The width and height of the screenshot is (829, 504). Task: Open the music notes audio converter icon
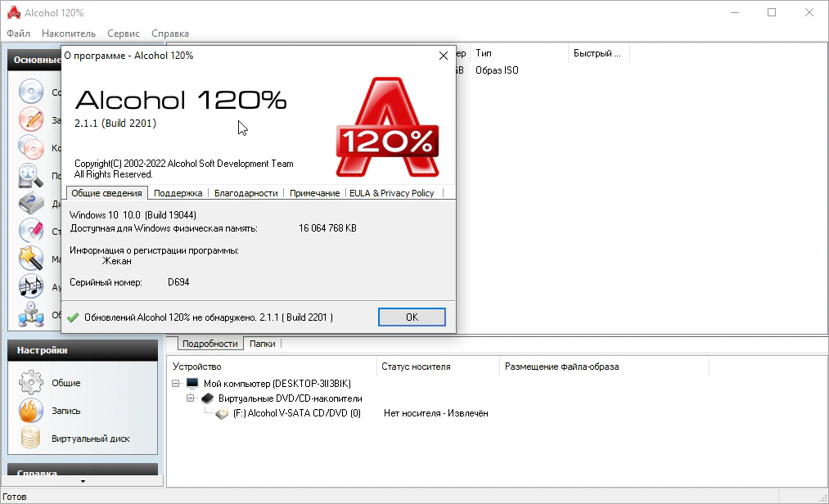click(31, 286)
